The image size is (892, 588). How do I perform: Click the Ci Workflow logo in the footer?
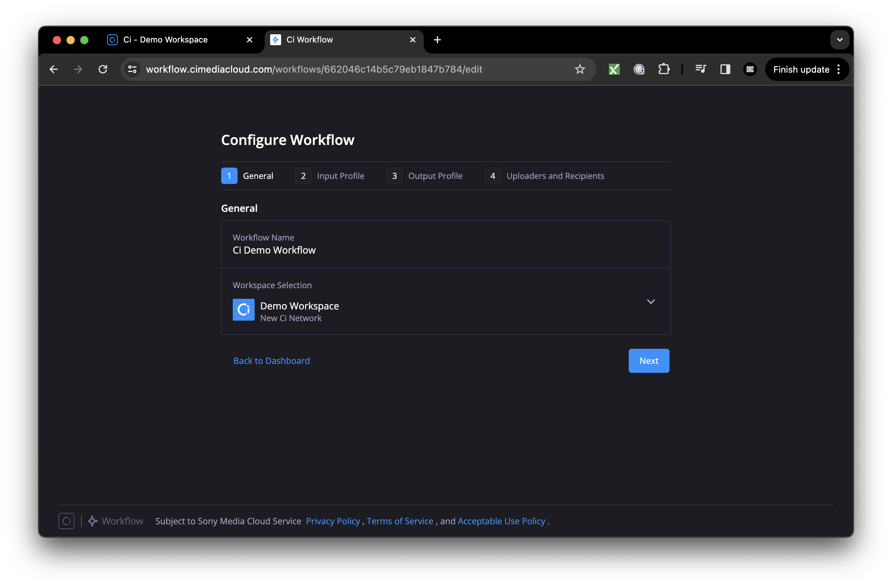point(67,521)
